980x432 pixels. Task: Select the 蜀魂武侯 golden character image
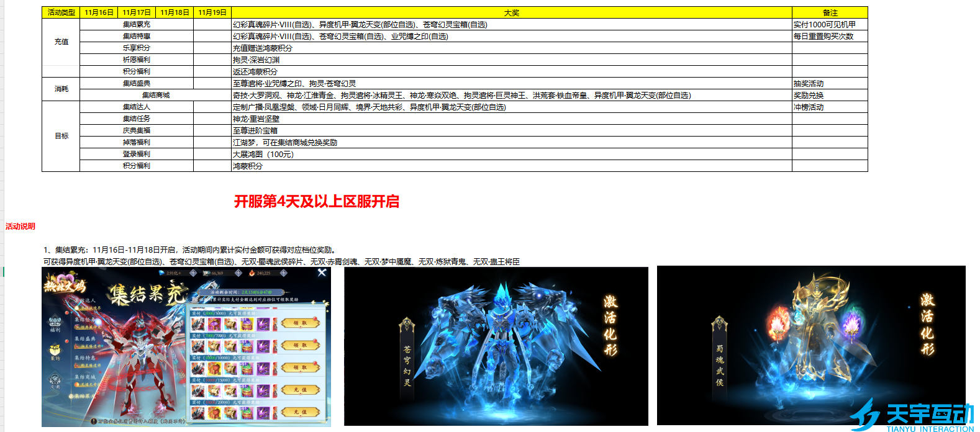click(811, 345)
